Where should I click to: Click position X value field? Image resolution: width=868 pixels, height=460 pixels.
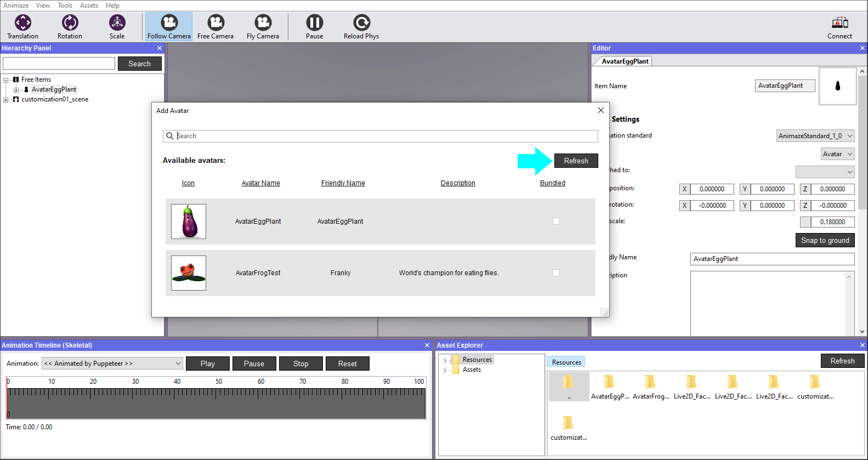point(712,189)
